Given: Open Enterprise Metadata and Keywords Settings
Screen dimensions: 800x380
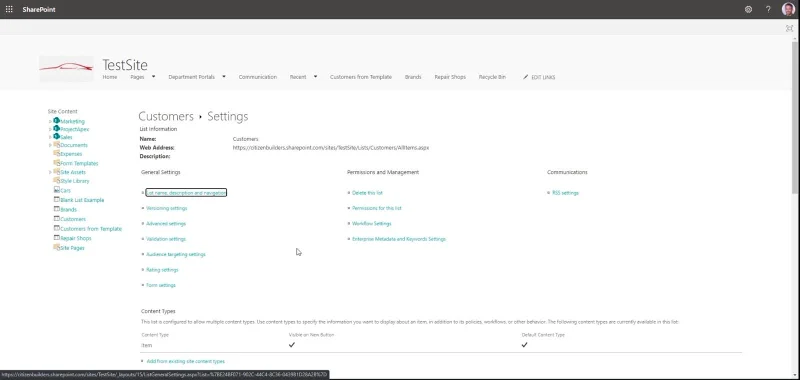Looking at the screenshot, I should point(399,239).
